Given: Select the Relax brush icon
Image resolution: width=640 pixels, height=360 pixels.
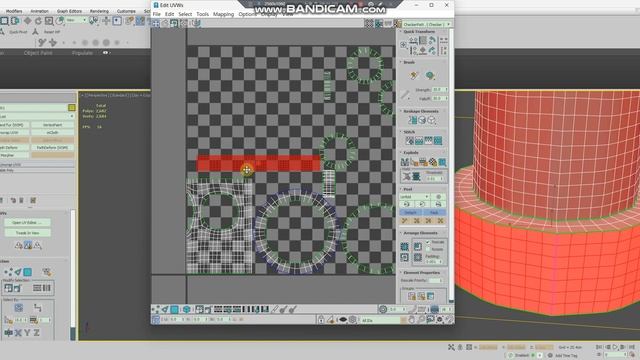Looking at the screenshot, I should click(430, 76).
